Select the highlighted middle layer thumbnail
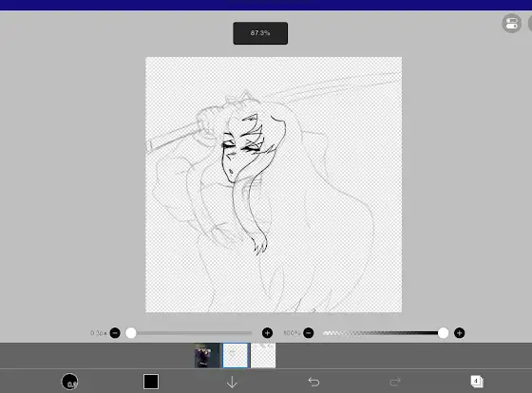The image size is (532, 393). pos(236,355)
